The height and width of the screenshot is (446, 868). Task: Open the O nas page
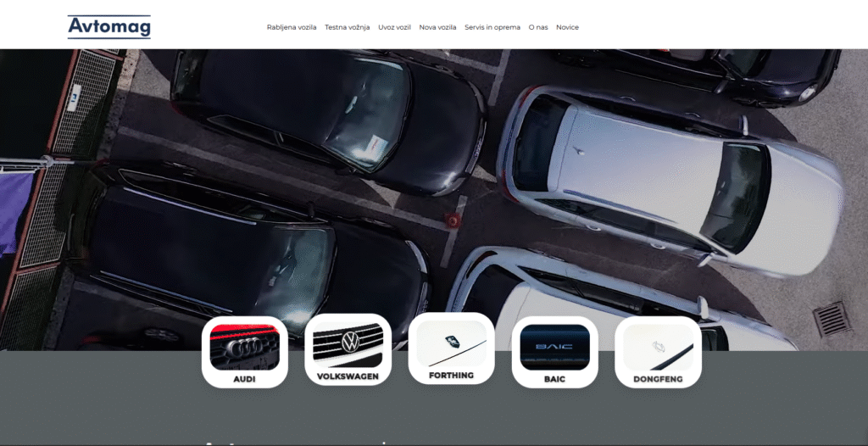point(538,27)
